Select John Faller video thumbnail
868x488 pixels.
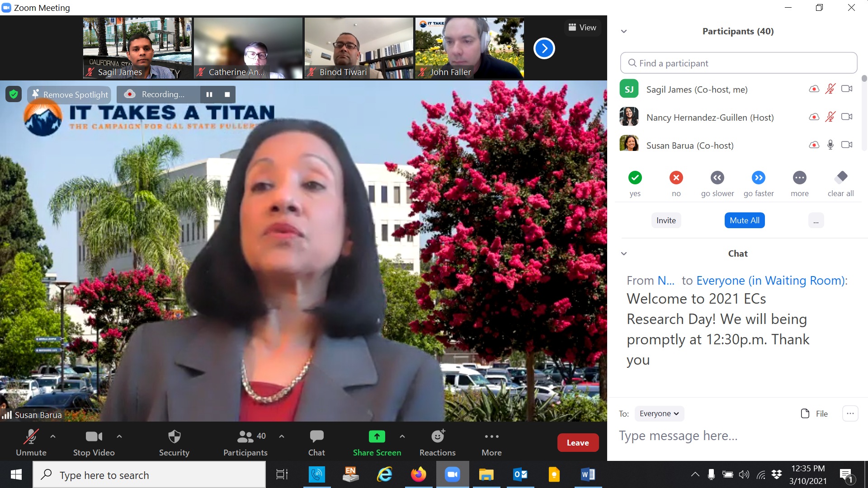(470, 48)
